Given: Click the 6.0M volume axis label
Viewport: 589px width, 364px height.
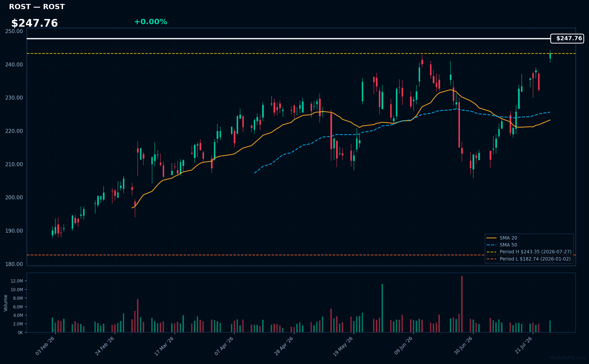Looking at the screenshot, I should [18, 307].
